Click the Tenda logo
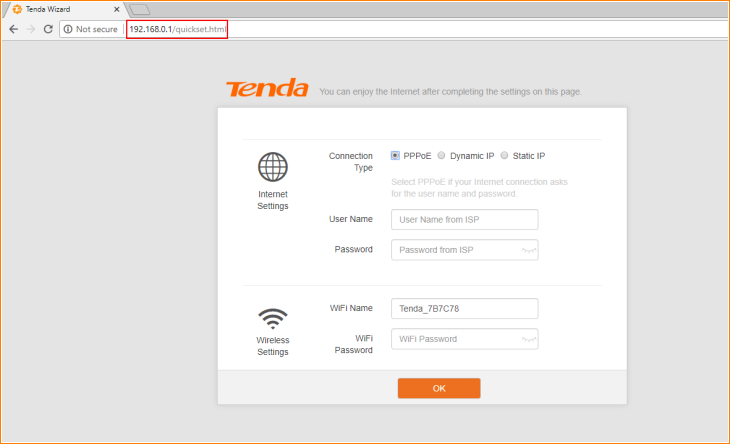The width and height of the screenshot is (730, 444). click(267, 89)
